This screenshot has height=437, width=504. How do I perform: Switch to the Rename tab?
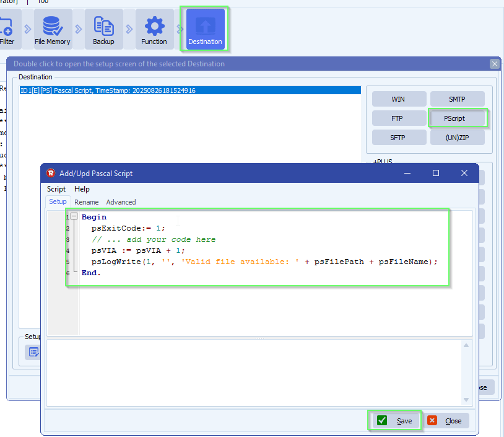coord(87,202)
